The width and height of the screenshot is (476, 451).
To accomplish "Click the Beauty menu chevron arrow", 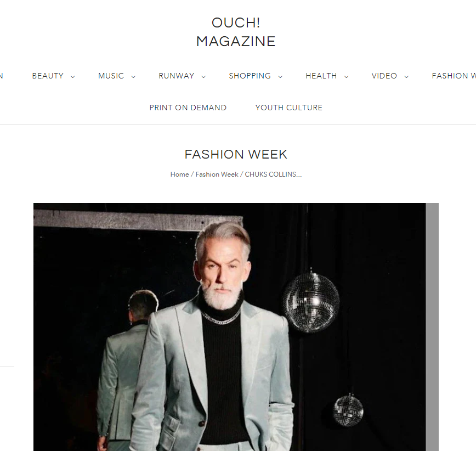I will pyautogui.click(x=72, y=77).
